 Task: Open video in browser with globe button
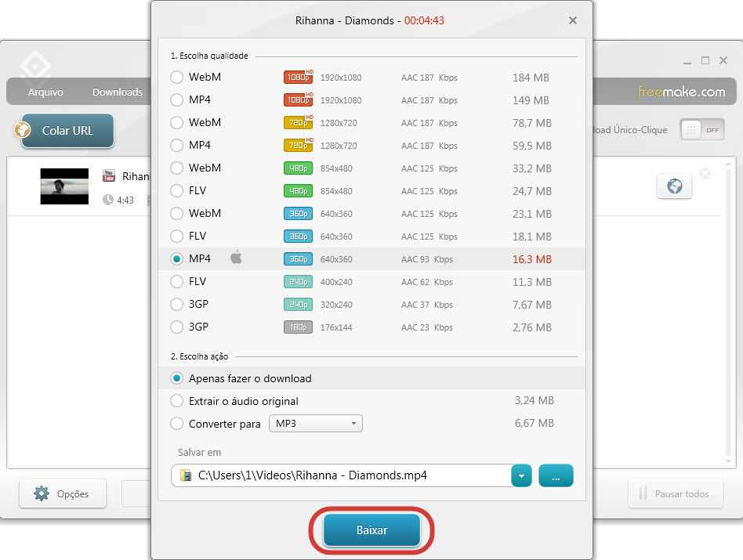pos(674,186)
